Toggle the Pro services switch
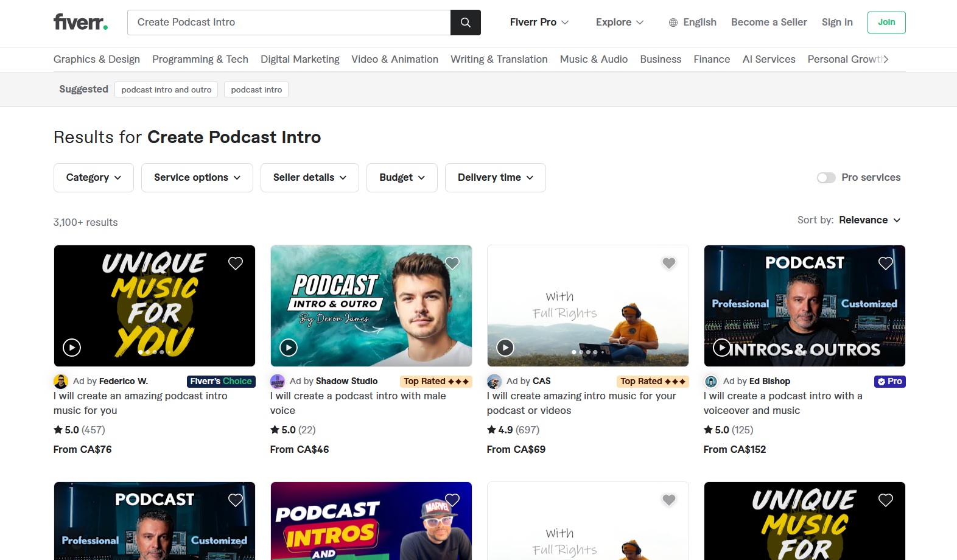This screenshot has width=957, height=560. click(x=826, y=178)
